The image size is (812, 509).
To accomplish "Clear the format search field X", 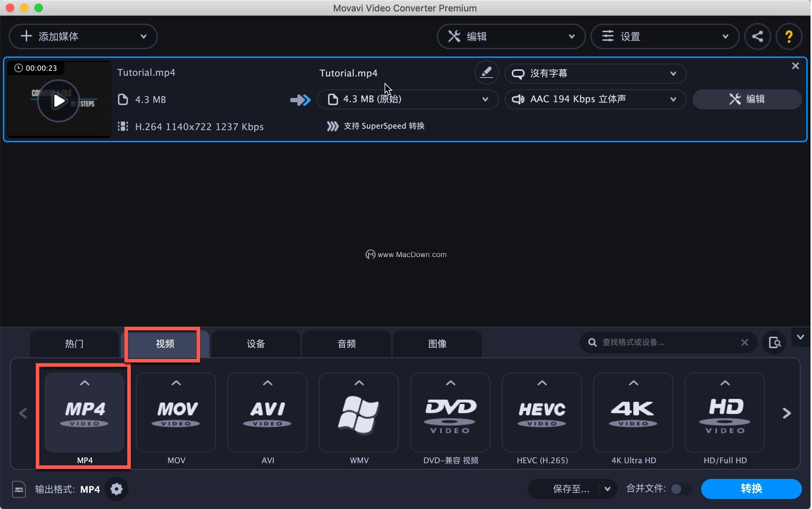I will (744, 342).
